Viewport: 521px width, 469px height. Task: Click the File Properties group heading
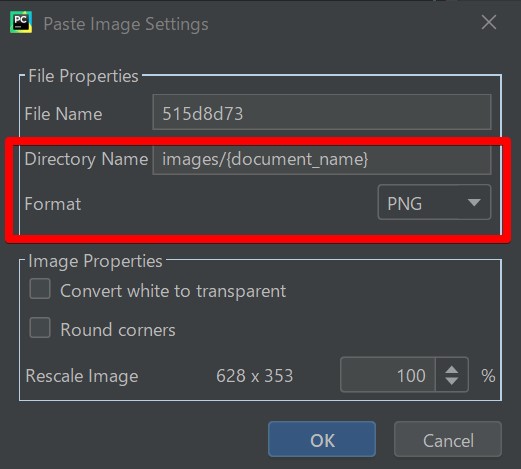coord(83,76)
